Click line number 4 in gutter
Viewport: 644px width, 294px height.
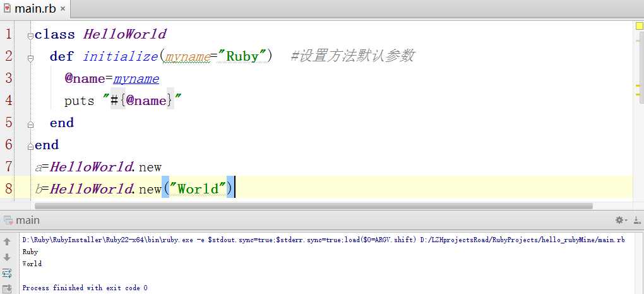click(8, 100)
